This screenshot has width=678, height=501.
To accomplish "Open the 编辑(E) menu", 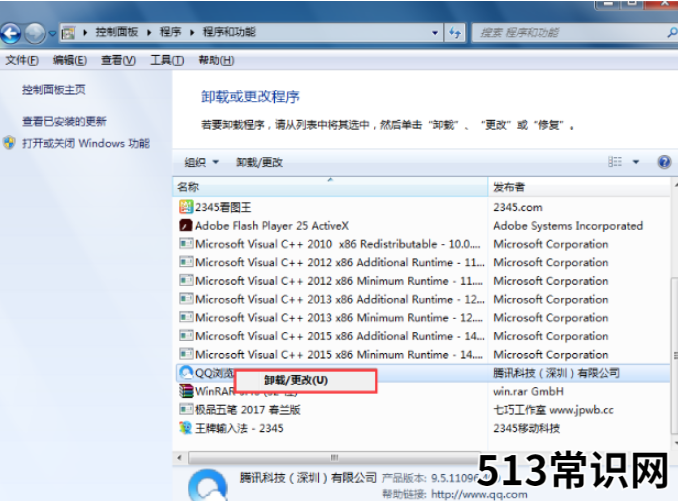I will pos(70,60).
